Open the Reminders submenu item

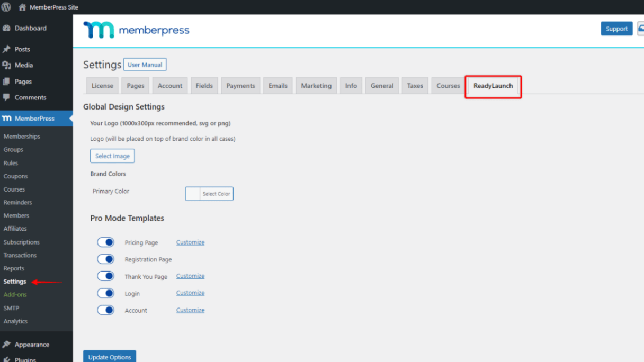click(17, 203)
